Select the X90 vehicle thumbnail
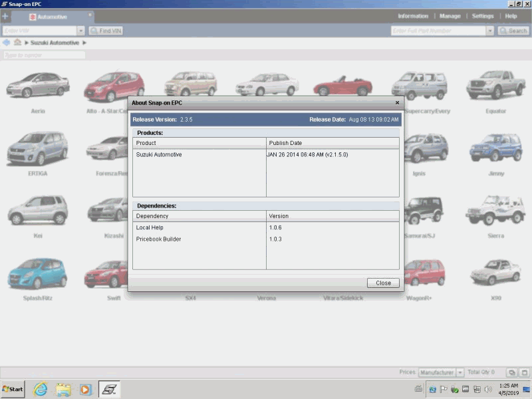 495,273
